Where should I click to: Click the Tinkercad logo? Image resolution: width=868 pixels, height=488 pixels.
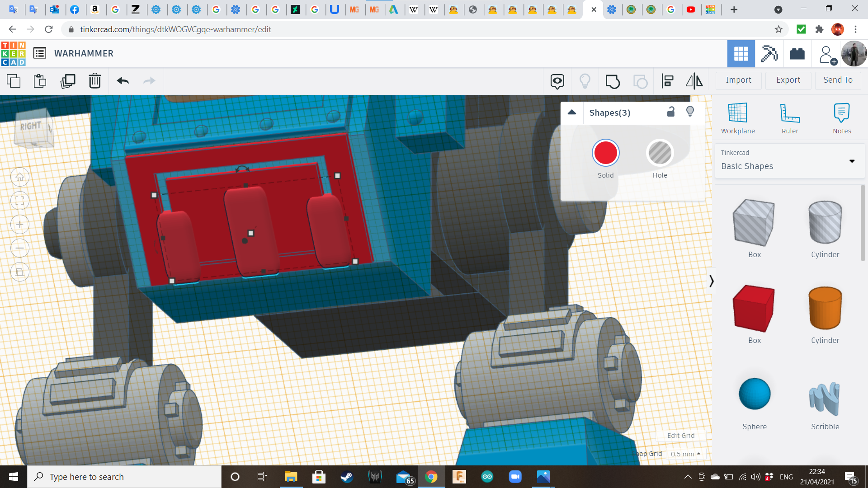14,54
